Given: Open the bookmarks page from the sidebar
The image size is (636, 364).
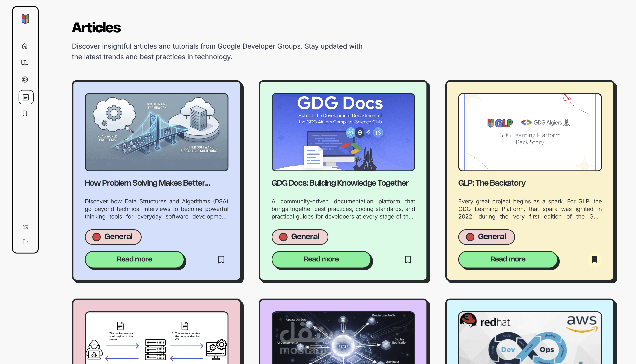Looking at the screenshot, I should click(x=25, y=113).
